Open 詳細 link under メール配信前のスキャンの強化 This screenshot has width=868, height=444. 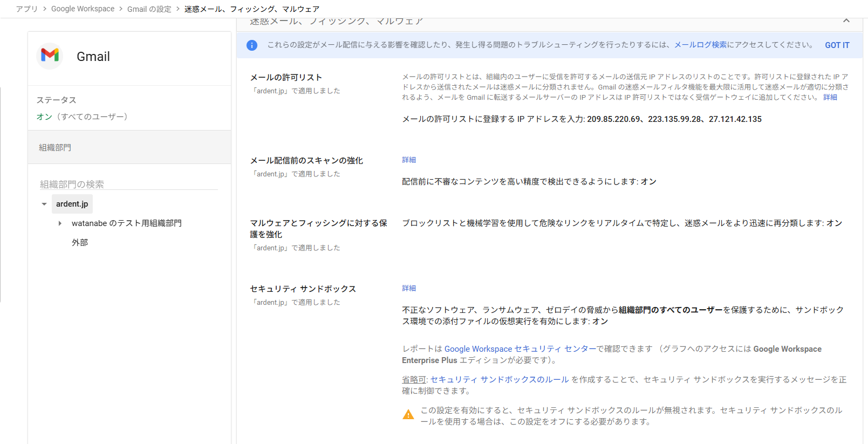[x=409, y=160]
